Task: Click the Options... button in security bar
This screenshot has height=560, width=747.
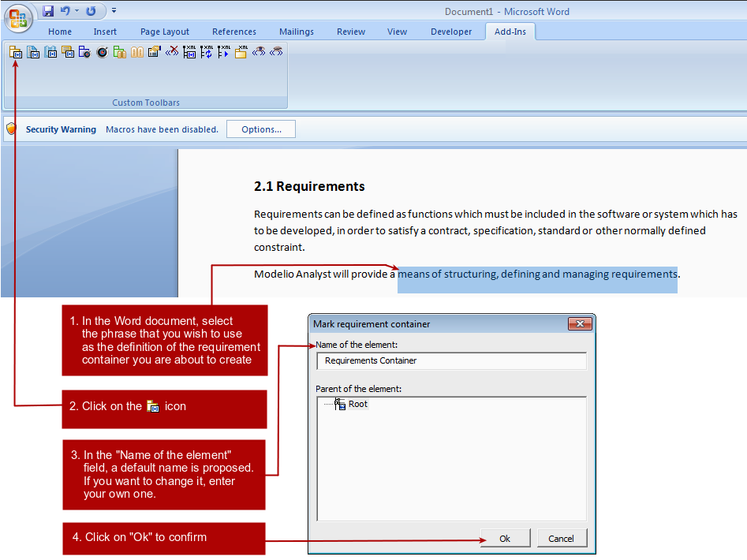Action: [x=261, y=129]
